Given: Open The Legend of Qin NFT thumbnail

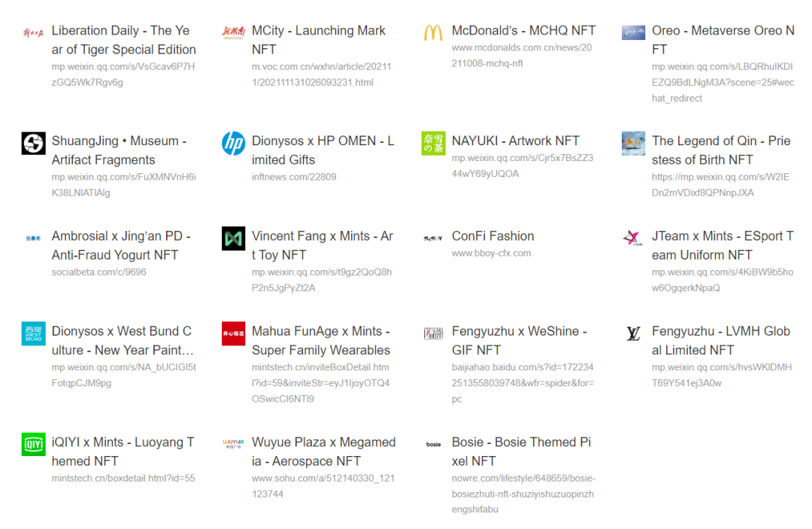Looking at the screenshot, I should (633, 143).
